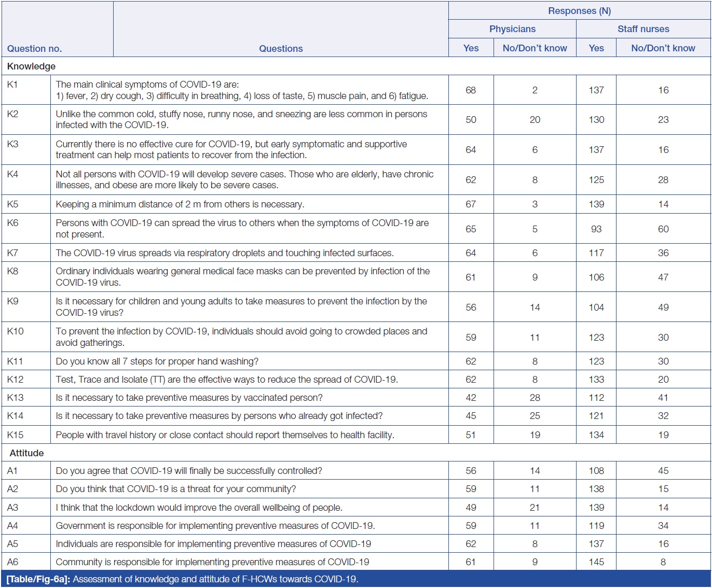The image size is (712, 588).
Task: Click the A2 community threat question
Action: (175, 489)
